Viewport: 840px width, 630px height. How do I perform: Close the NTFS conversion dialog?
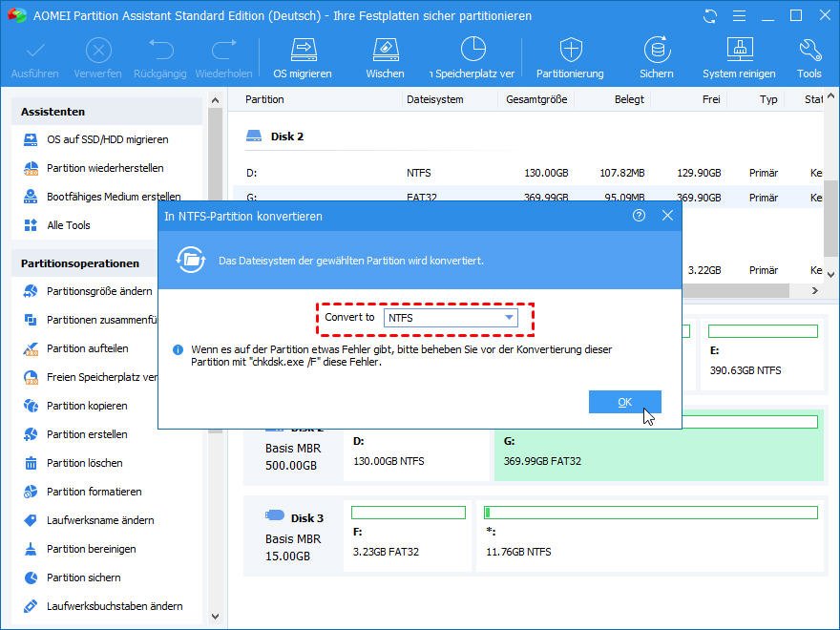[x=667, y=216]
